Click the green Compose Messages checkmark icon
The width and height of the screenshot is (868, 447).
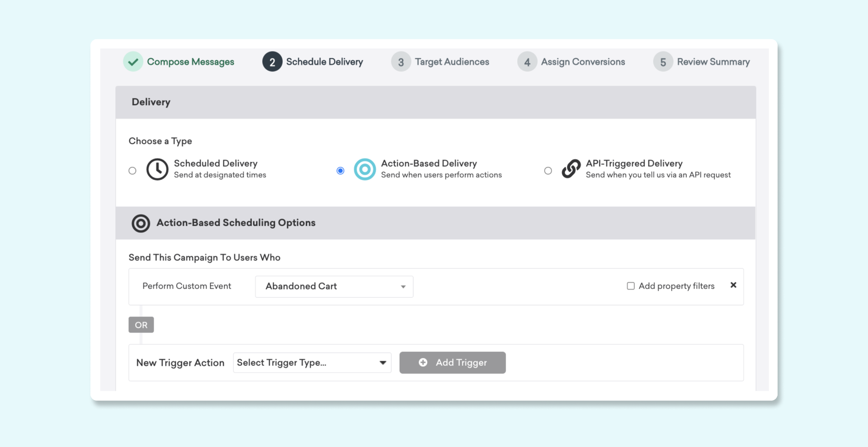click(133, 62)
